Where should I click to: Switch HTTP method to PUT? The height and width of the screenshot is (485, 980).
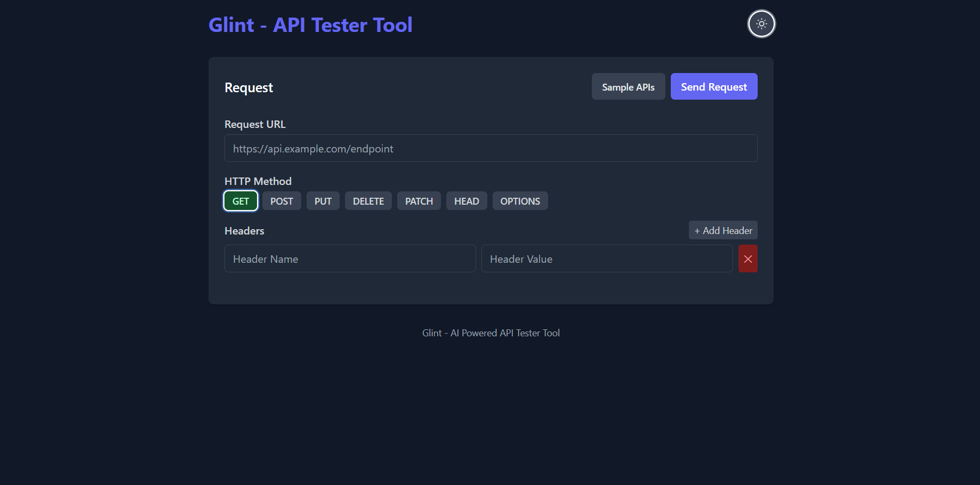tap(323, 201)
